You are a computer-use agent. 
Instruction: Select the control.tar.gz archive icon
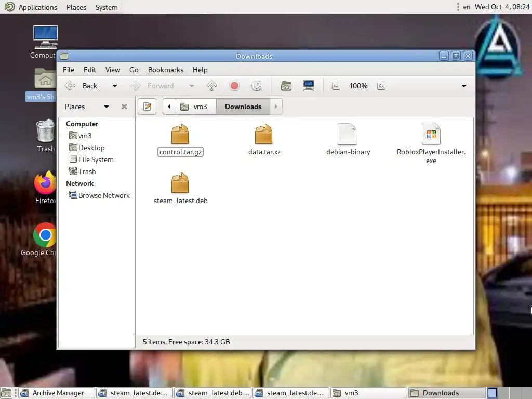(180, 134)
